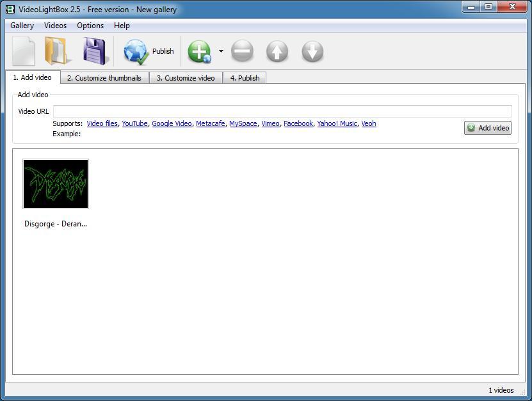Screen dimensions: 532x401
Task: Close the VideoLightBox window
Action: tap(512, 7)
